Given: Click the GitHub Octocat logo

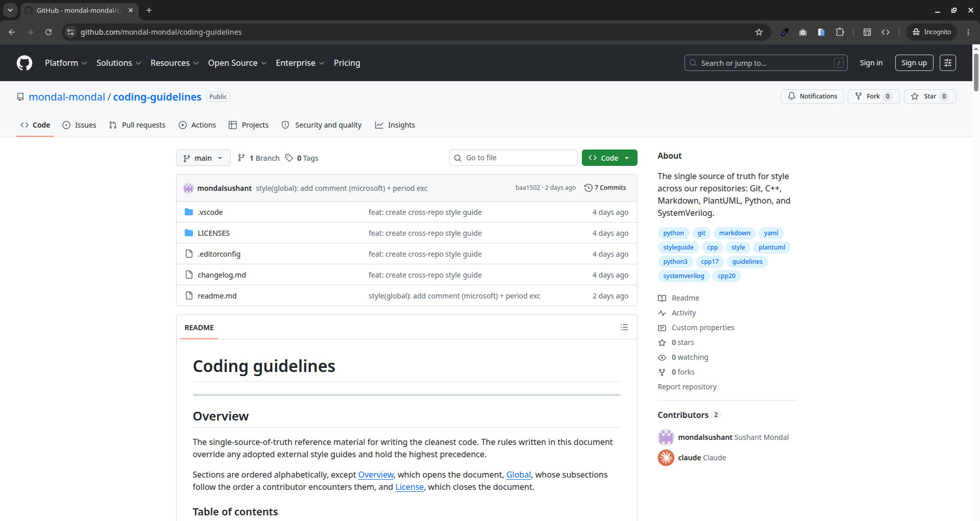Looking at the screenshot, I should (24, 63).
